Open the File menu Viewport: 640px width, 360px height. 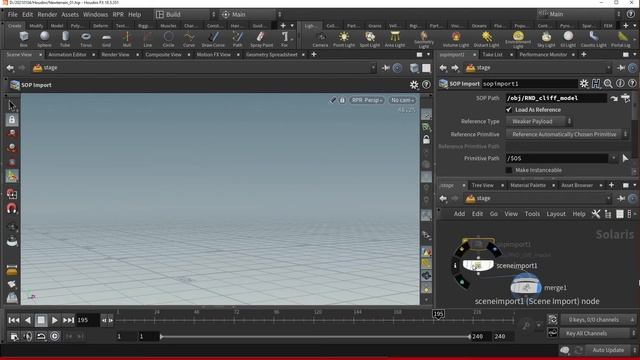[13, 14]
